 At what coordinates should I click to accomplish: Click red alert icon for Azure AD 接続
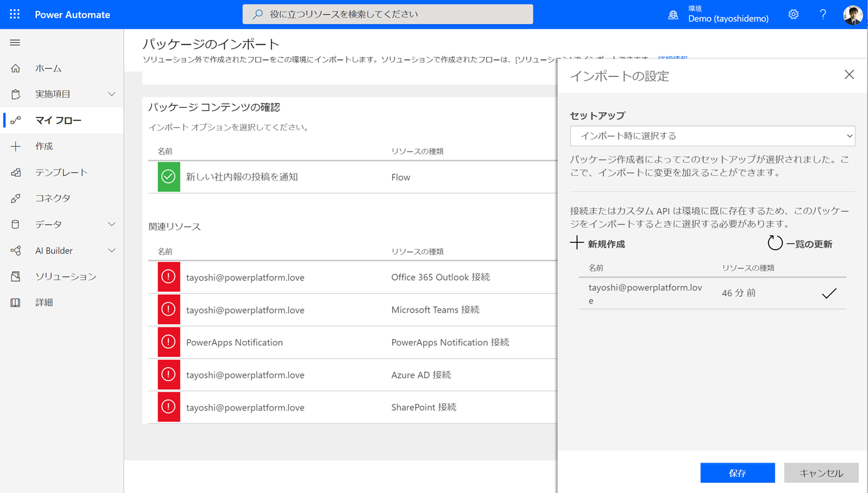pos(169,375)
